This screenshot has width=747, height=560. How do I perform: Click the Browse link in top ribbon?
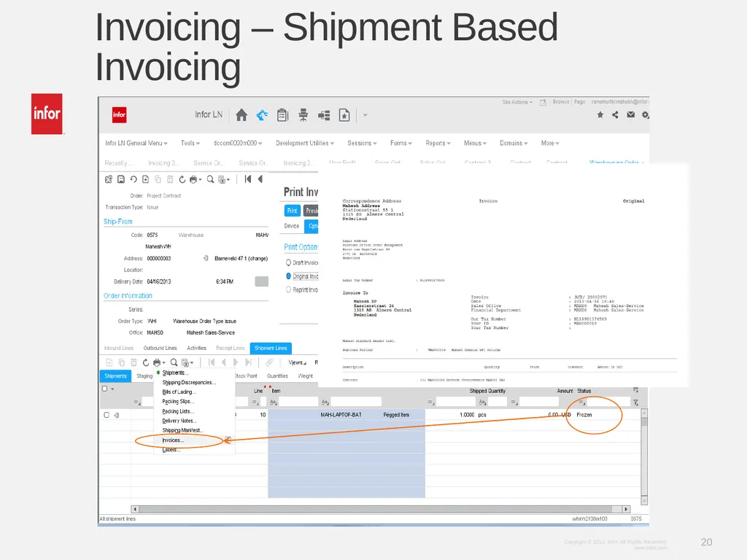(561, 102)
